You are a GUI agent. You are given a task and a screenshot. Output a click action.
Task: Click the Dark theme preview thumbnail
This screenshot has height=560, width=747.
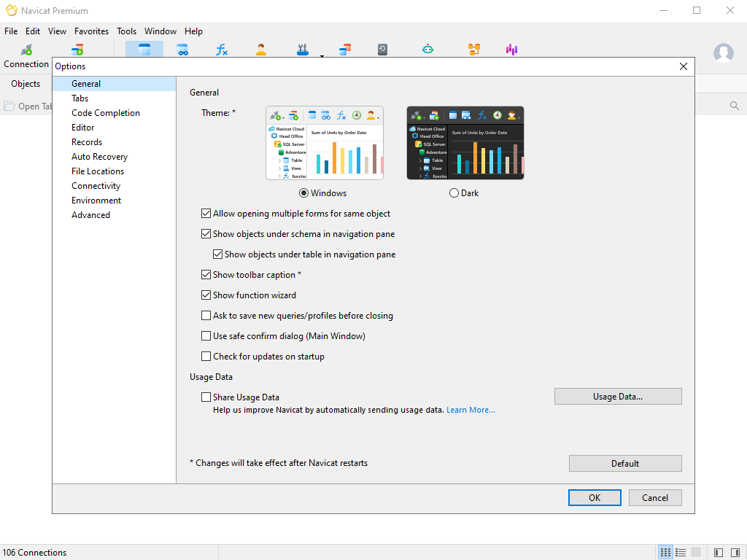(465, 143)
